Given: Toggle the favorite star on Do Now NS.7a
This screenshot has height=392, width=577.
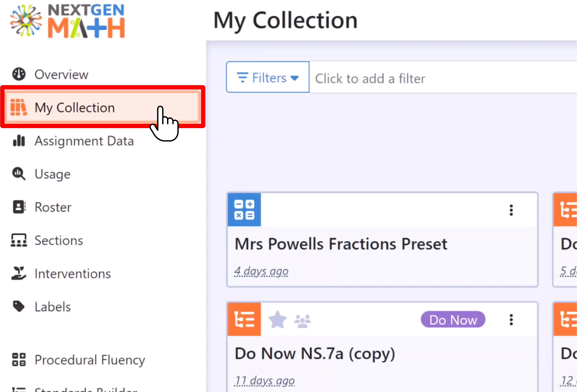Looking at the screenshot, I should (x=278, y=320).
